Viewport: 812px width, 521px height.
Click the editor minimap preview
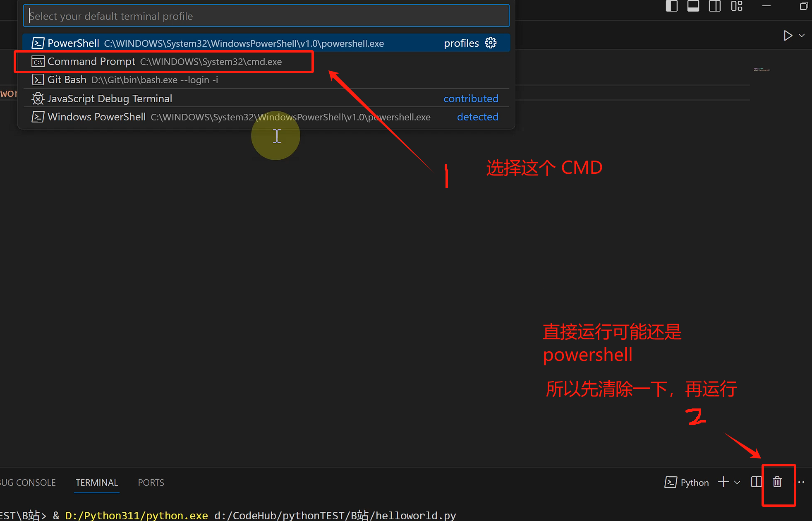(762, 70)
